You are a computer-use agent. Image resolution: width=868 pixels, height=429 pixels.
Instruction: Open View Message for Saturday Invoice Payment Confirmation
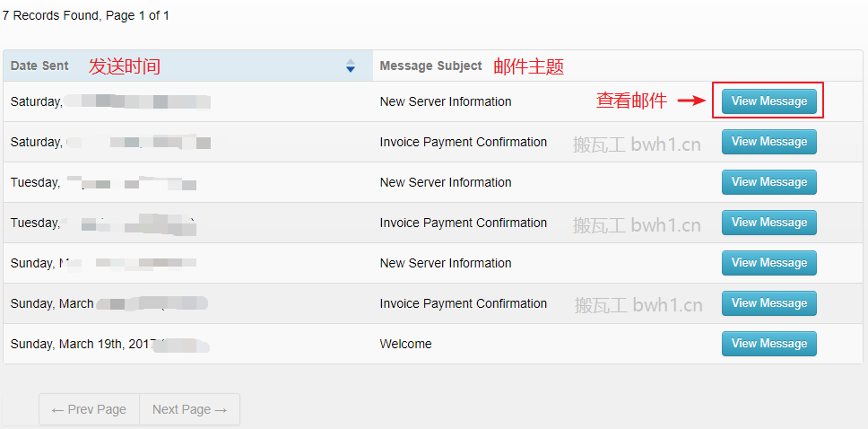tap(768, 142)
